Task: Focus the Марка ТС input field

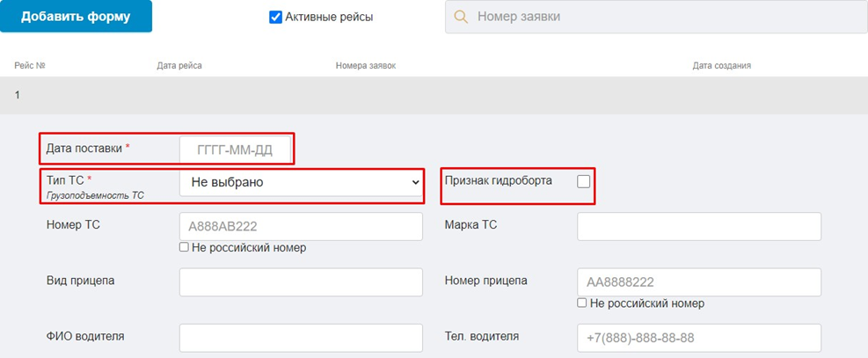Action: (699, 226)
